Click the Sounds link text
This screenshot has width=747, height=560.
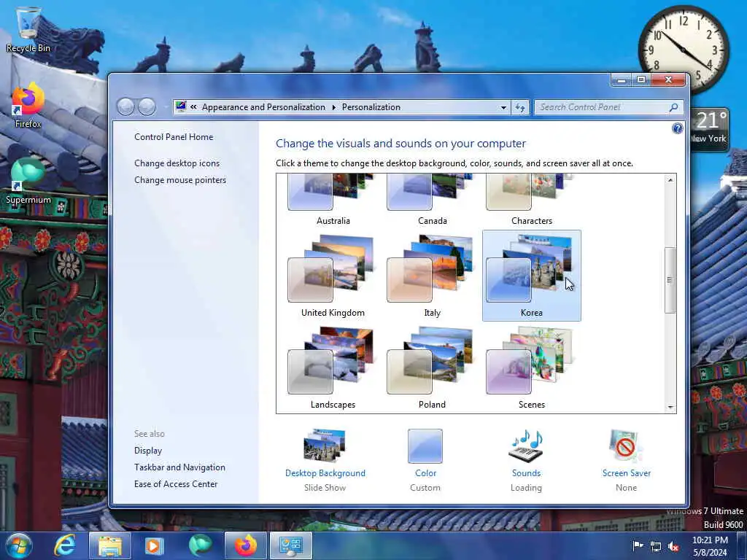point(526,472)
